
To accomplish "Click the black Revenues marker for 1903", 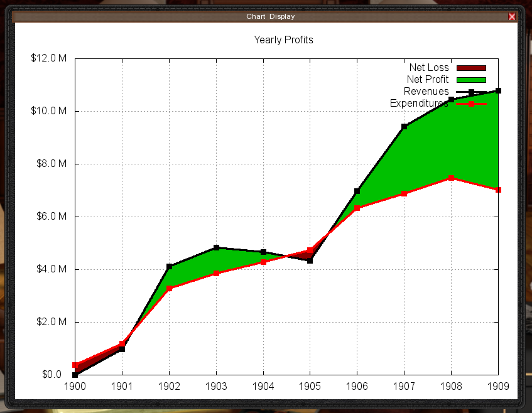I will pos(216,248).
